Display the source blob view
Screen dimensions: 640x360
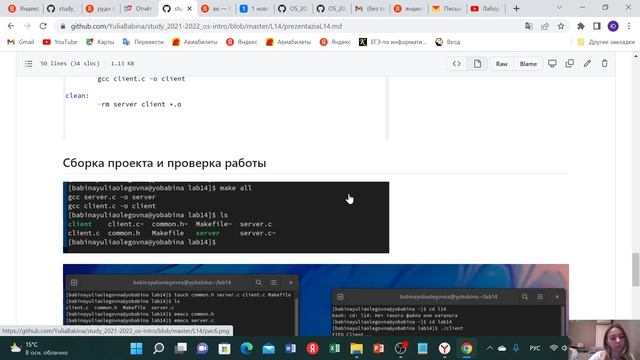coord(457,64)
